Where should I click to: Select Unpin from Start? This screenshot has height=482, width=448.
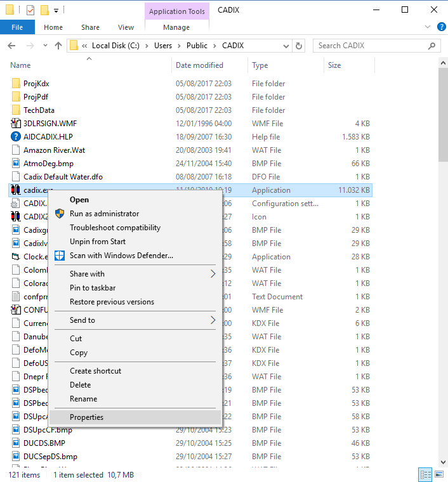pyautogui.click(x=98, y=241)
